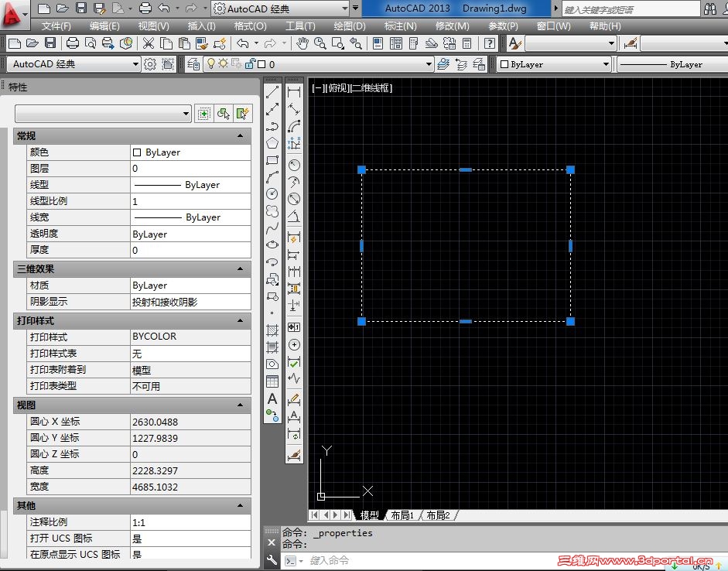This screenshot has height=571, width=728.
Task: Toggle PICKADD value button in properties
Action: [x=203, y=114]
